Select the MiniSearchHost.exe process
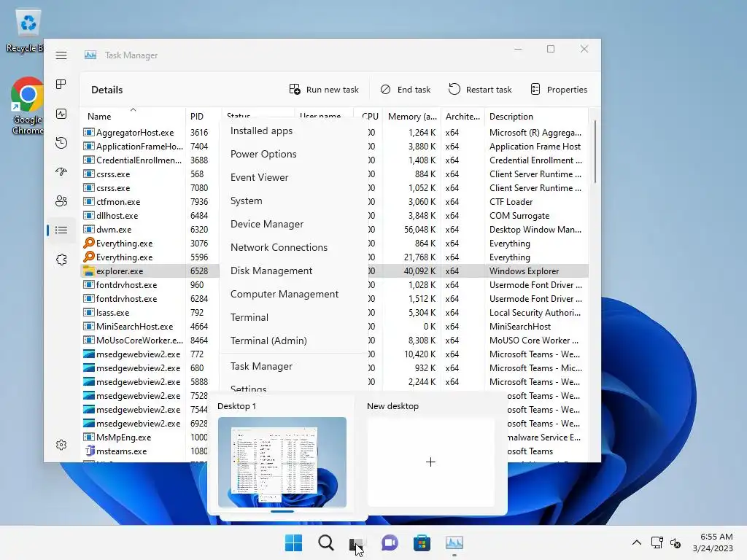This screenshot has width=747, height=560. coord(334,327)
